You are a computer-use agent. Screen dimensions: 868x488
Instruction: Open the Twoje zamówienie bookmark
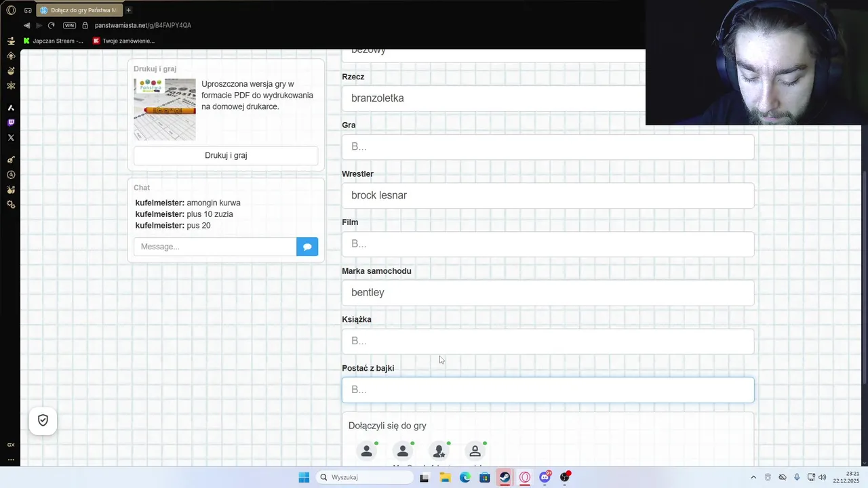(x=123, y=41)
